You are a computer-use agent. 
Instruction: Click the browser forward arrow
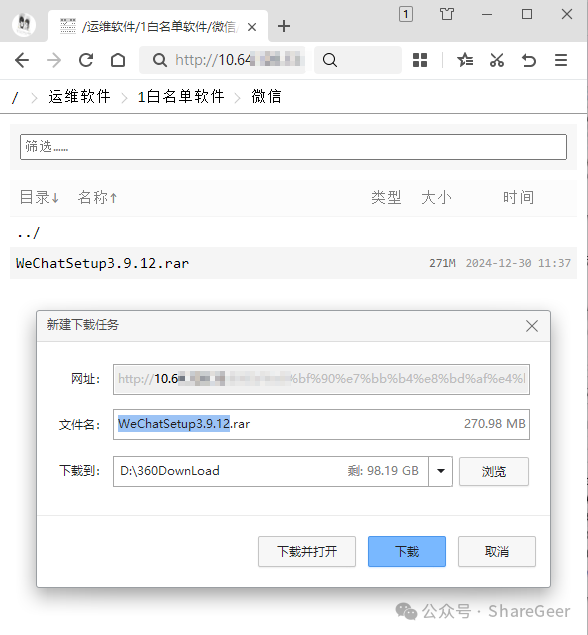(54, 60)
